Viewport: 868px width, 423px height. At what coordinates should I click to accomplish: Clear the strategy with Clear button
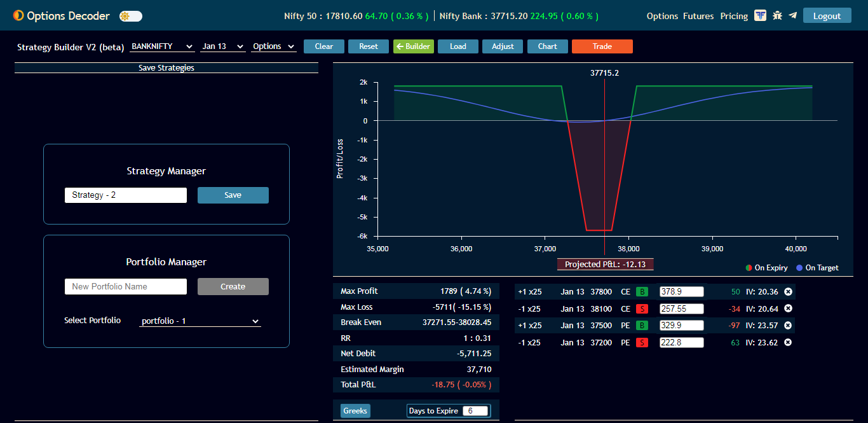click(324, 46)
